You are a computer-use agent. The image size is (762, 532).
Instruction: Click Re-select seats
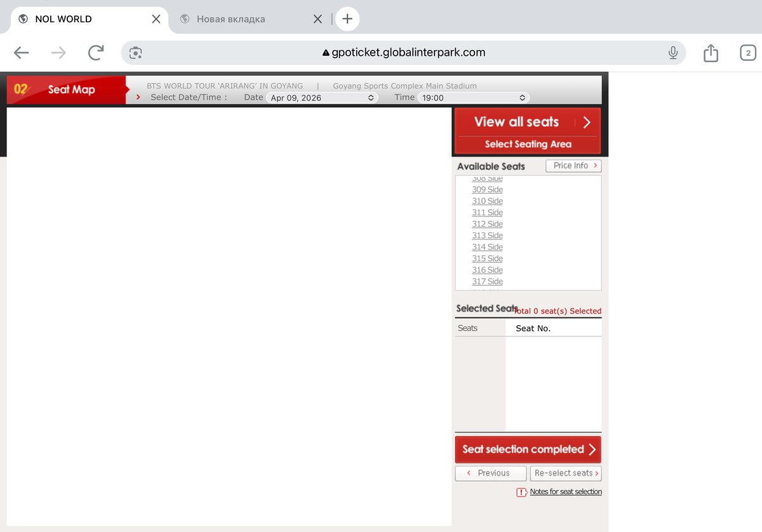[x=565, y=473]
